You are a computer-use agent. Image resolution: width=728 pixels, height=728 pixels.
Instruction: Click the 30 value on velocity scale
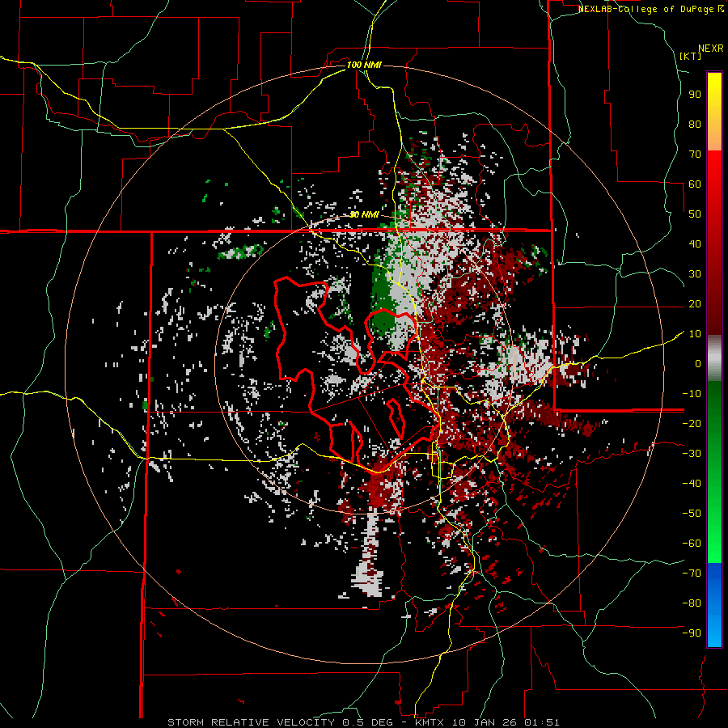click(695, 274)
